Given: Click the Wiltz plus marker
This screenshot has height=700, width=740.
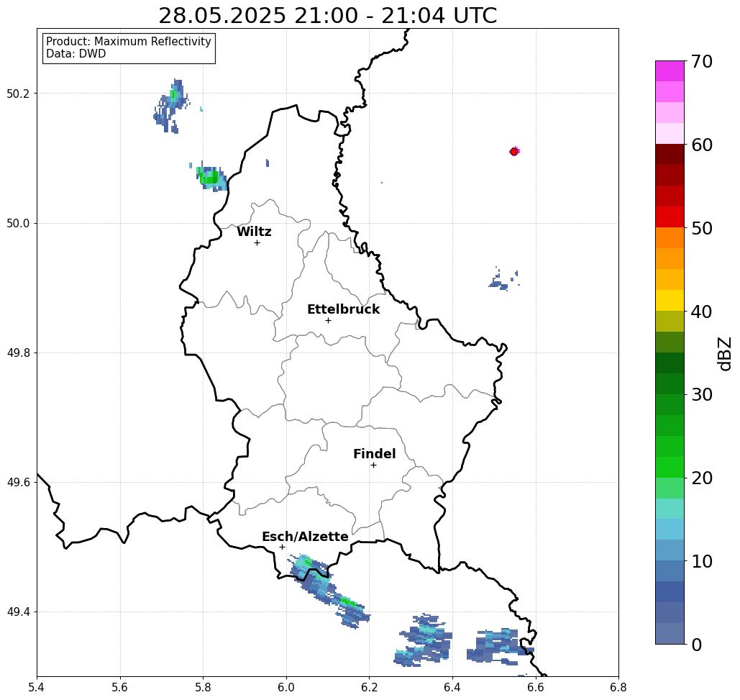Looking at the screenshot, I should pyautogui.click(x=257, y=242).
